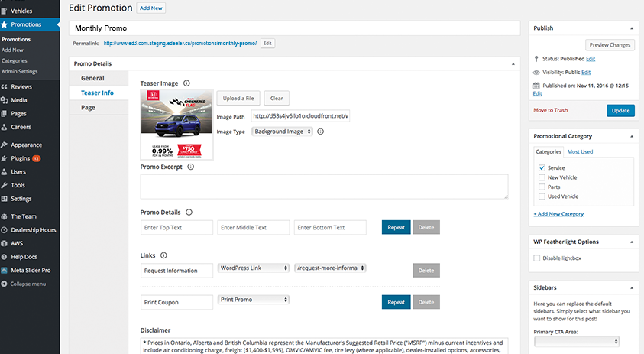The height and width of the screenshot is (354, 644).
Task: Open the Primary CTA Area dropdown
Action: pos(577,342)
